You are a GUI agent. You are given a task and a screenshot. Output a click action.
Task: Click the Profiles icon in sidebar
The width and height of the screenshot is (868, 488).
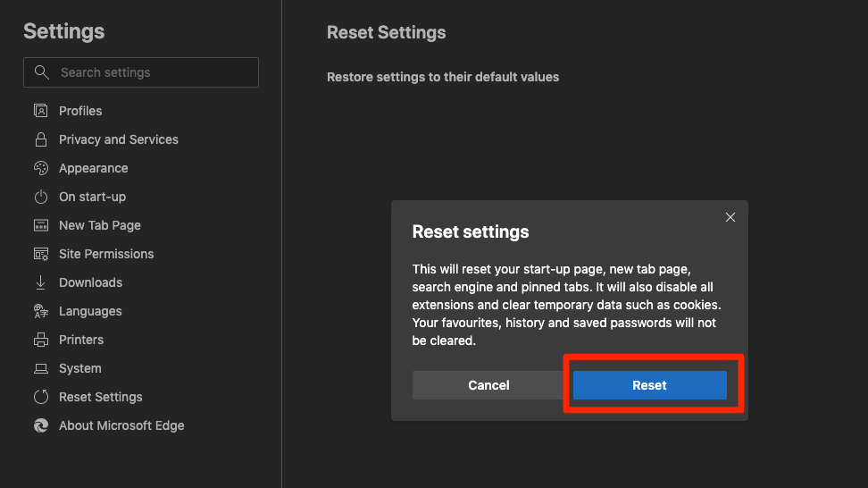coord(40,111)
